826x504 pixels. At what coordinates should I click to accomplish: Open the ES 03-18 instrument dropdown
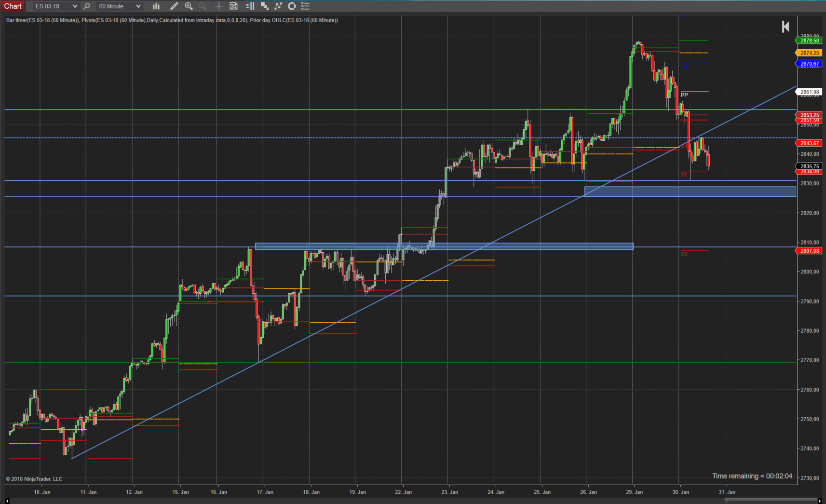(56, 6)
